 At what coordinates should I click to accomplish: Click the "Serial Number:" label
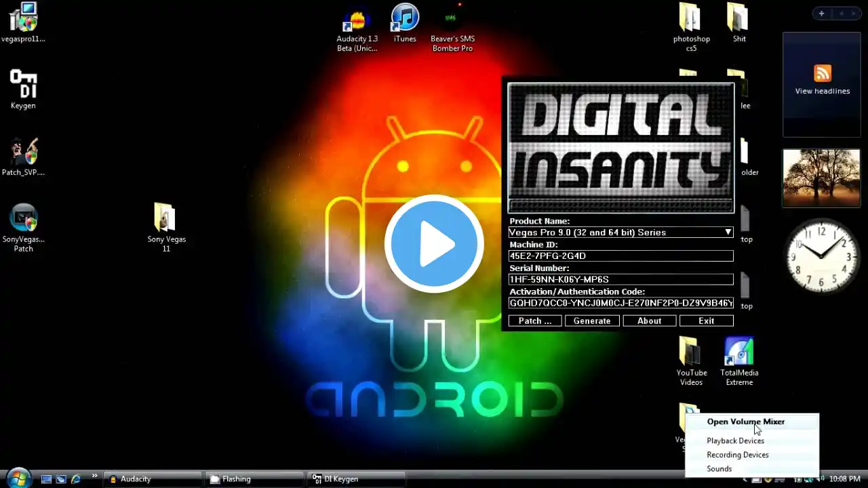[539, 268]
